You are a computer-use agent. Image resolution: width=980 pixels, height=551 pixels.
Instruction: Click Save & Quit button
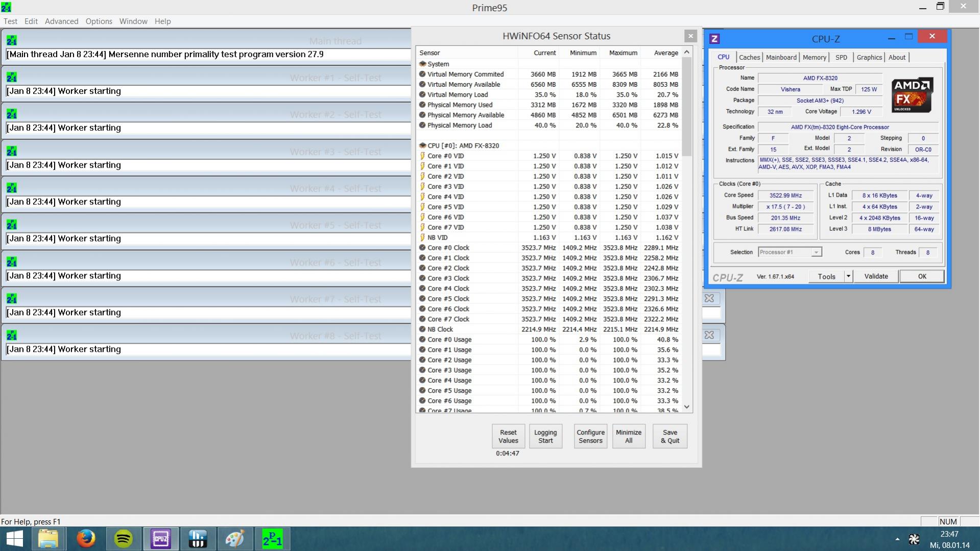[x=670, y=436]
